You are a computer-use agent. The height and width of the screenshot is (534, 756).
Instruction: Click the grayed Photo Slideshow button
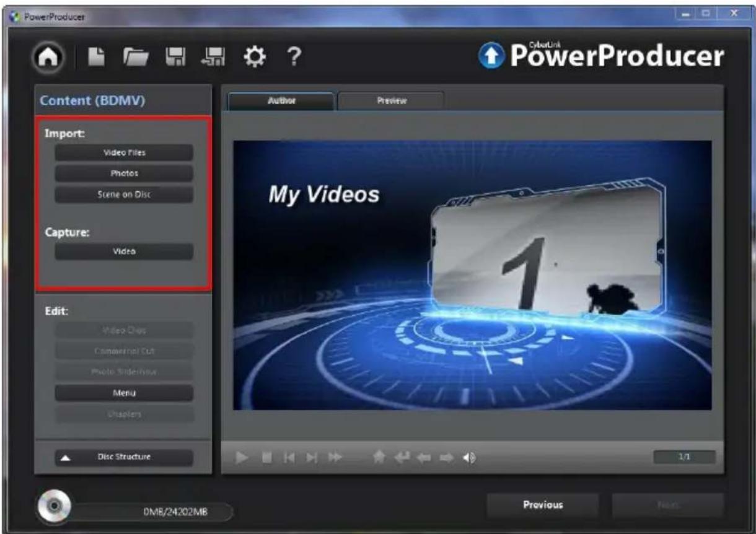click(124, 372)
